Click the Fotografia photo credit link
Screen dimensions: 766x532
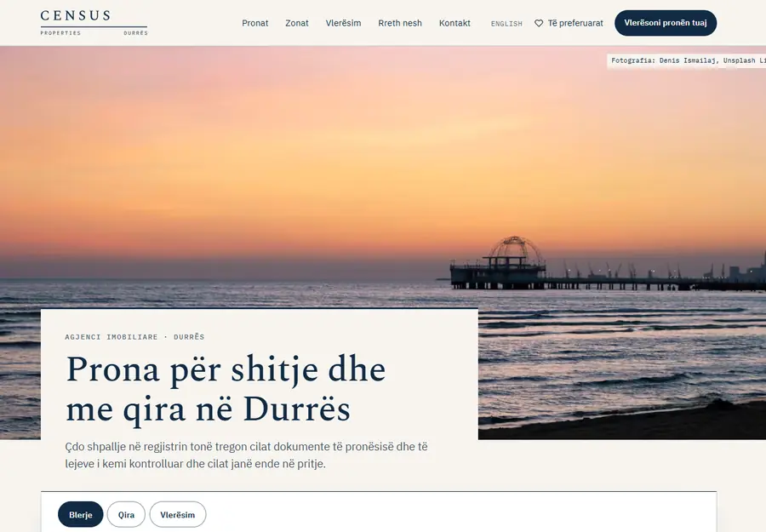coord(686,61)
